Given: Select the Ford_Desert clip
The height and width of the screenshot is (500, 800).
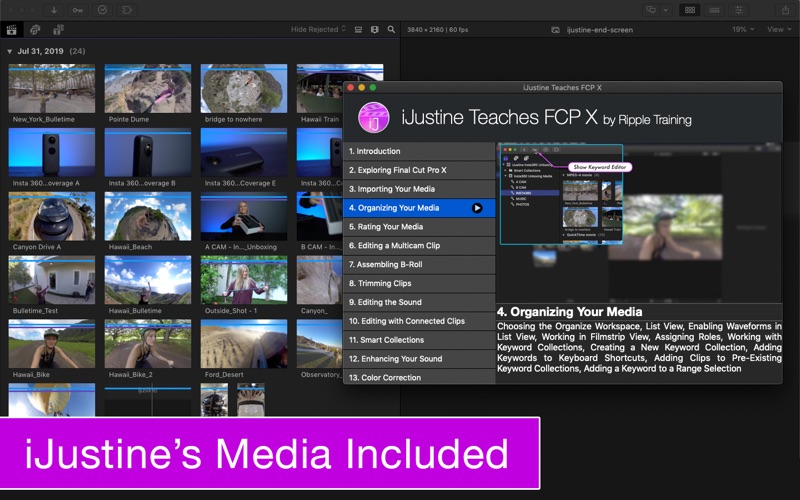Looking at the screenshot, I should click(x=243, y=343).
